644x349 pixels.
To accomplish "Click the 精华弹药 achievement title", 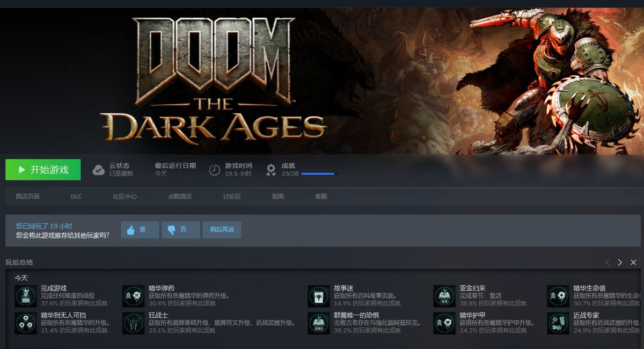I will pyautogui.click(x=162, y=288).
